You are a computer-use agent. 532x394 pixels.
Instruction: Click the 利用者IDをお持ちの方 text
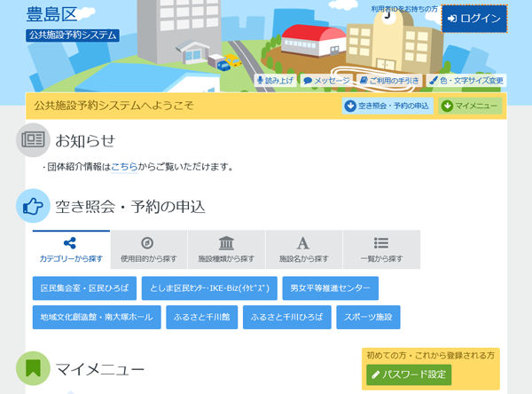(404, 9)
